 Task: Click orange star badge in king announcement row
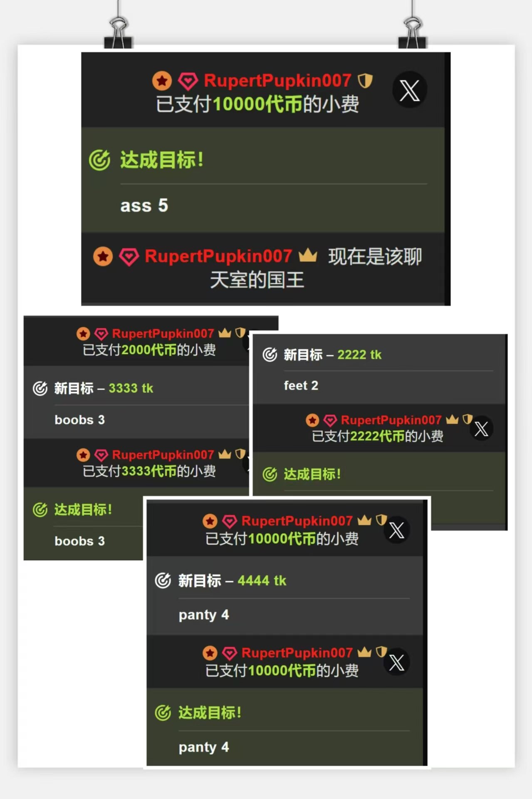coord(103,256)
